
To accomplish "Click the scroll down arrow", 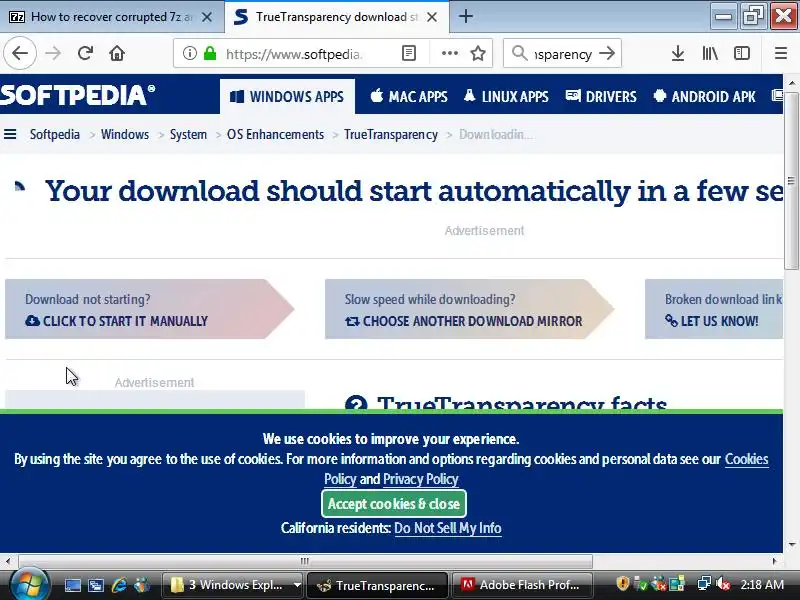I will pos(791,545).
